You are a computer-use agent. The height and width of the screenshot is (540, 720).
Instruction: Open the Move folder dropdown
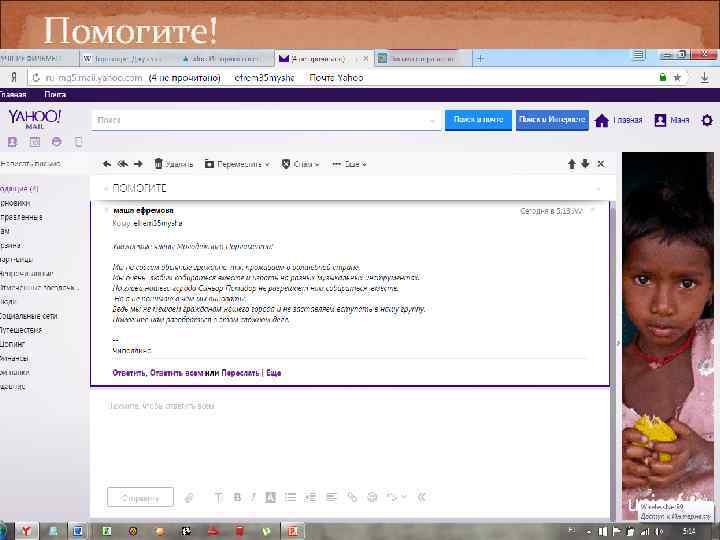pyautogui.click(x=237, y=164)
